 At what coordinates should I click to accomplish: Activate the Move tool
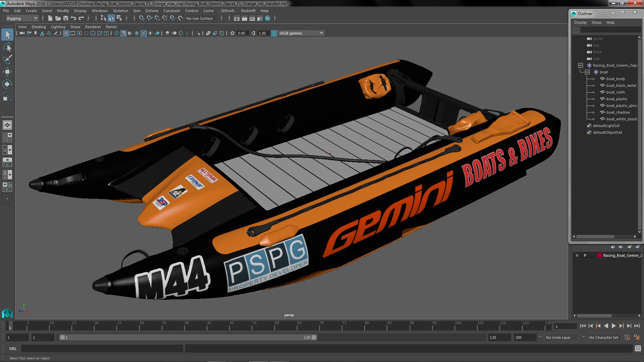click(7, 72)
